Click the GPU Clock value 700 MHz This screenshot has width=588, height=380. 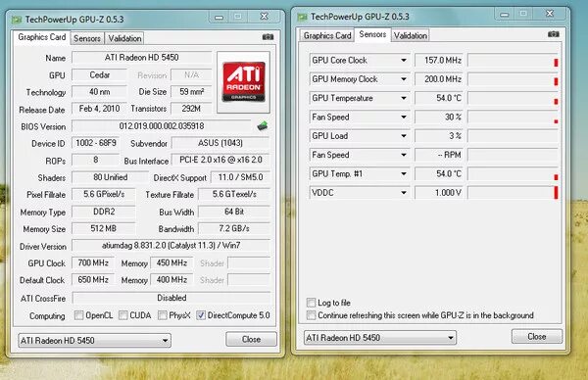[x=93, y=262]
